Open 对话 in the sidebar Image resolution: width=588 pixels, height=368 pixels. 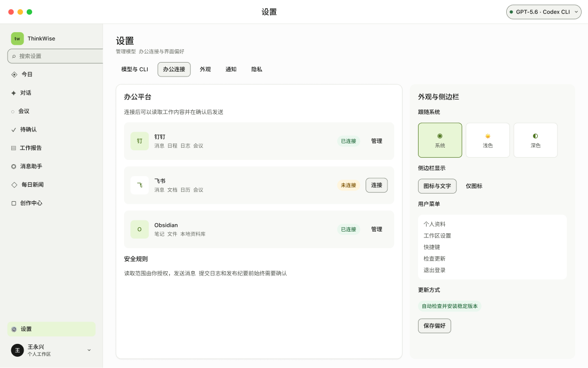coord(51,93)
